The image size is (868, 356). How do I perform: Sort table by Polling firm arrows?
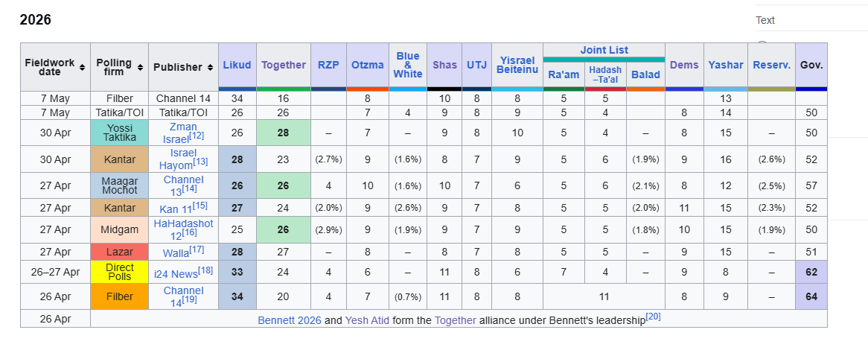[x=140, y=68]
